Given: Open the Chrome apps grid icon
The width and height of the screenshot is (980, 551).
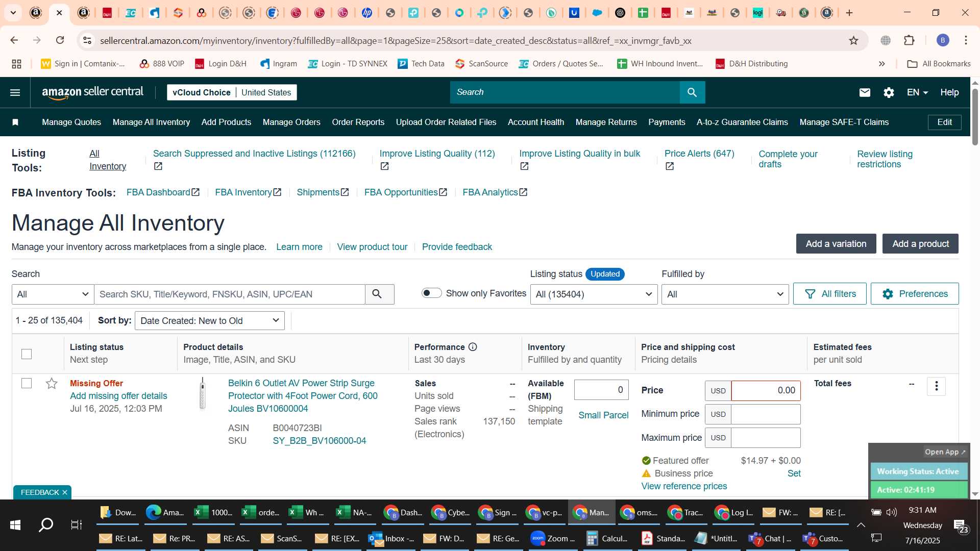Looking at the screenshot, I should [16, 64].
